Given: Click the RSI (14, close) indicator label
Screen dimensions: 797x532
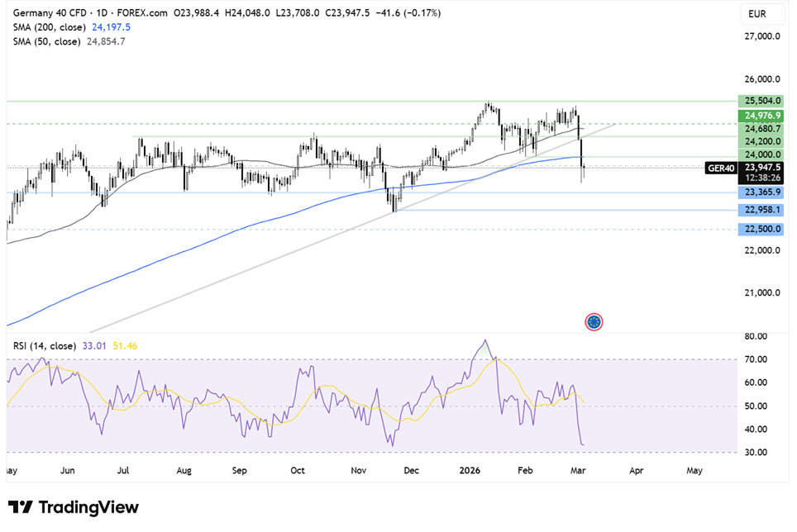Looking at the screenshot, I should pos(44,345).
